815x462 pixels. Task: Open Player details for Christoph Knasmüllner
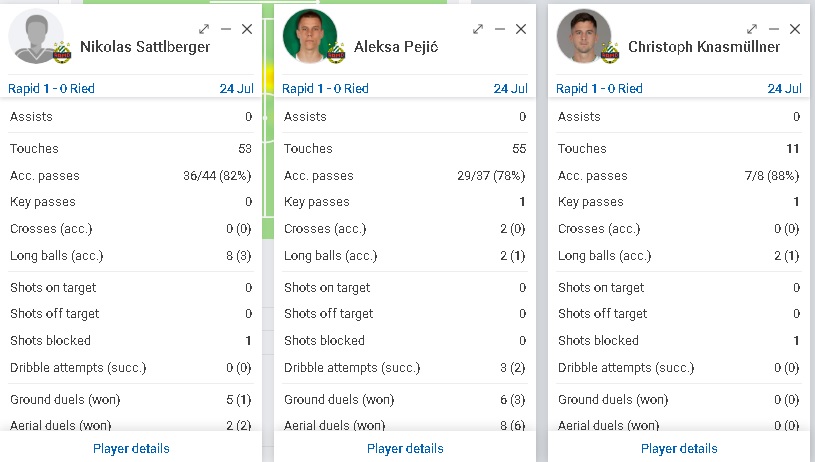coord(679,448)
